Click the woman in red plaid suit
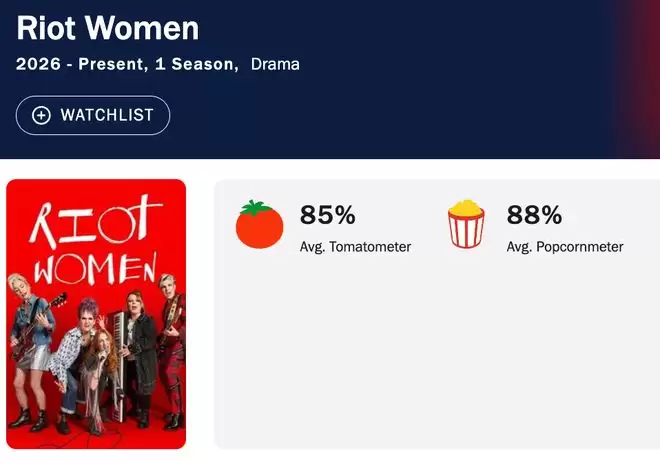 (170, 350)
